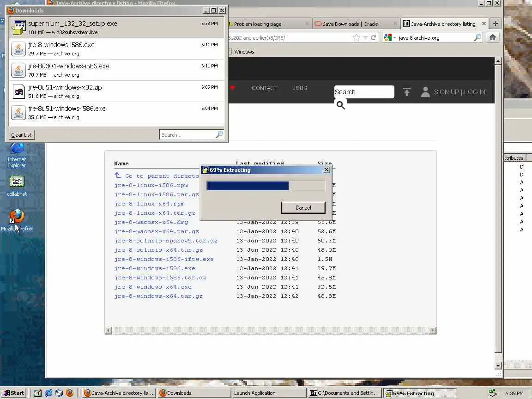
Task: Click the user avatar icon beside Sign Up
Action: click(x=425, y=92)
